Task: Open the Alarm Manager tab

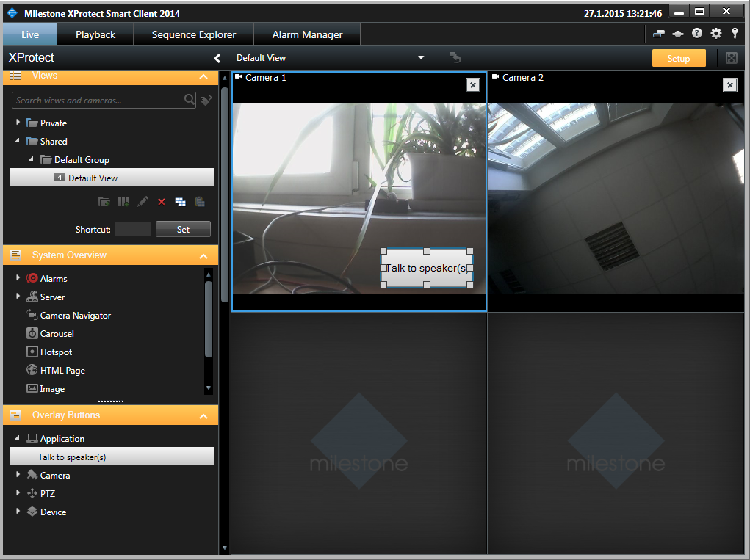Action: 307,34
